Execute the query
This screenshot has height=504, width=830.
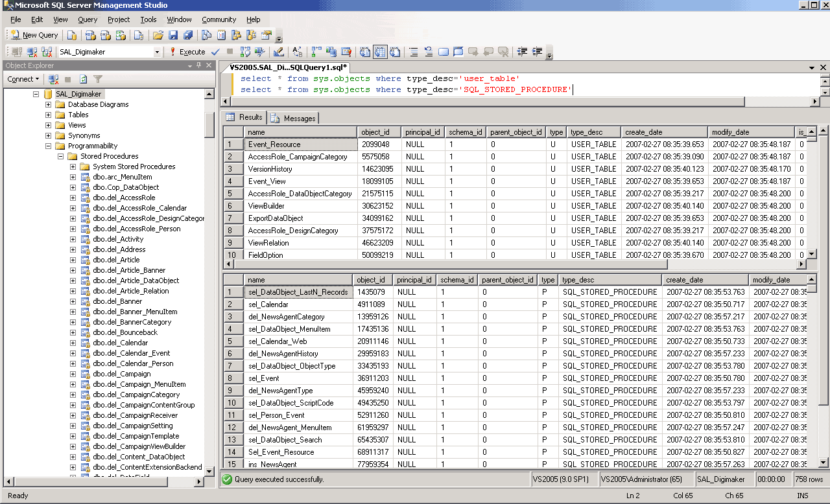[x=187, y=52]
